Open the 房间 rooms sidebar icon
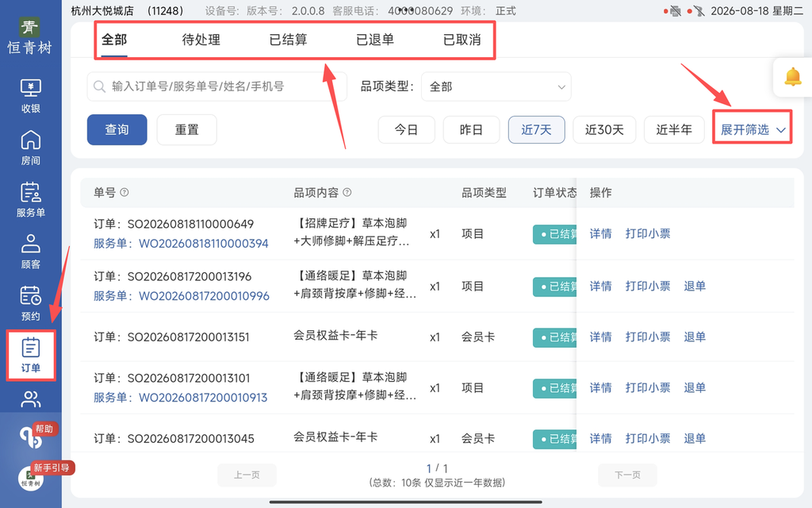 click(31, 148)
